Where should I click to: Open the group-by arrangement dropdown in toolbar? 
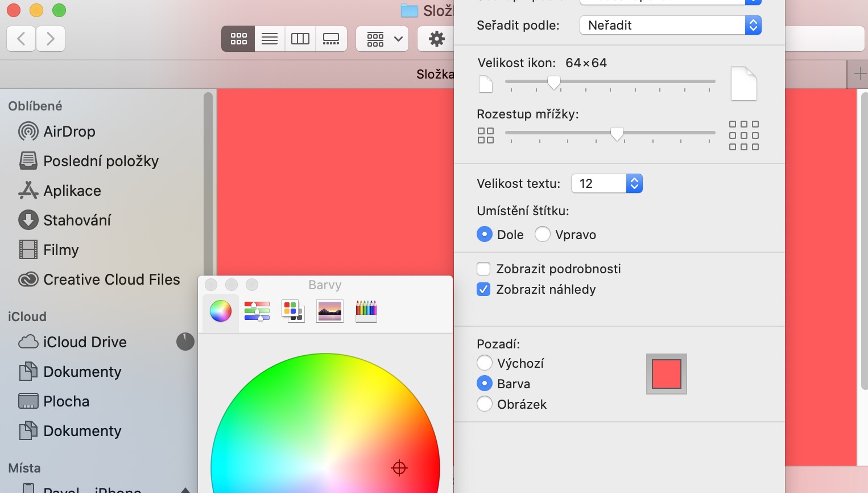(382, 39)
